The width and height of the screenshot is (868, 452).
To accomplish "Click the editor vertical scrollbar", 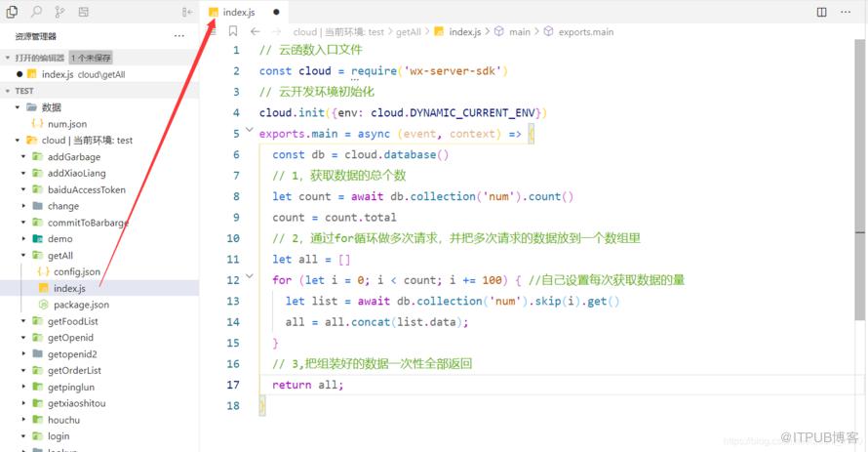I will [x=859, y=180].
